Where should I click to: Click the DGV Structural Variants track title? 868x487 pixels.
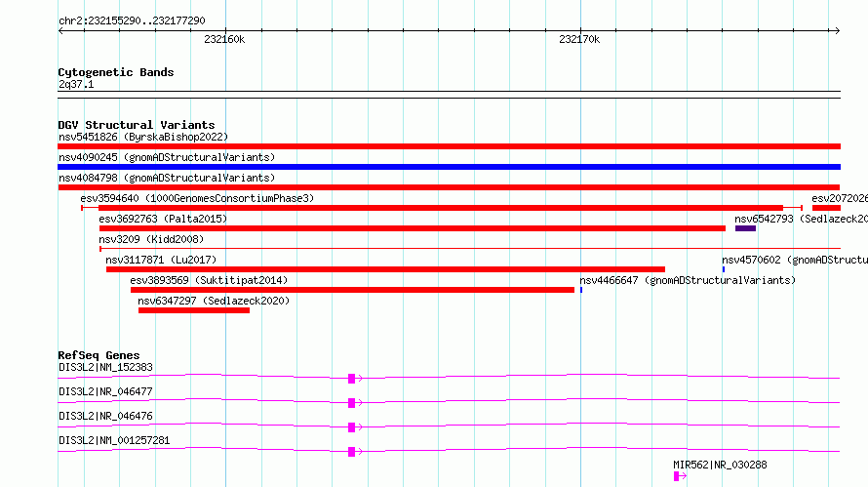(137, 125)
